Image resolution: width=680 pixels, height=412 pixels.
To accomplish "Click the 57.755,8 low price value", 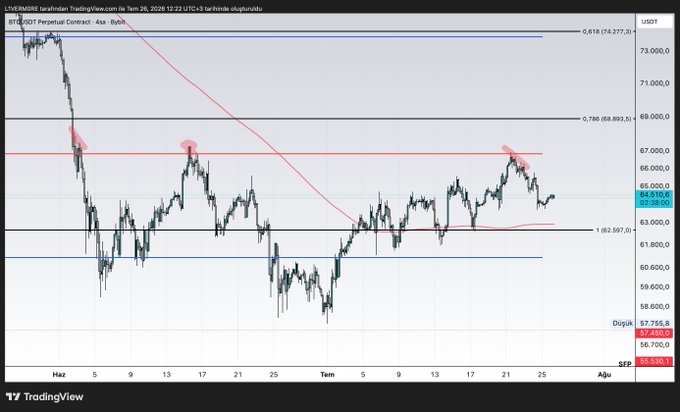I will pyautogui.click(x=654, y=324).
